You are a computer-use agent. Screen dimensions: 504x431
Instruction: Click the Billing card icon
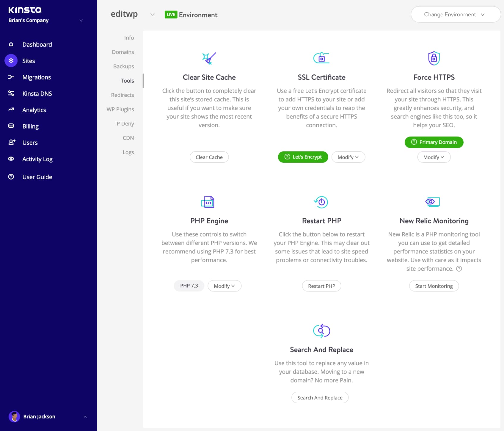point(11,126)
